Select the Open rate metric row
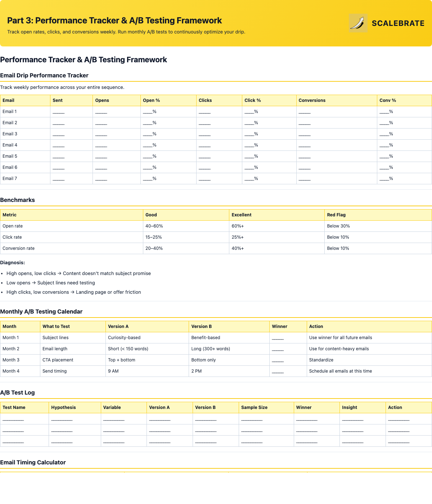The height and width of the screenshot is (504, 432). (216, 226)
